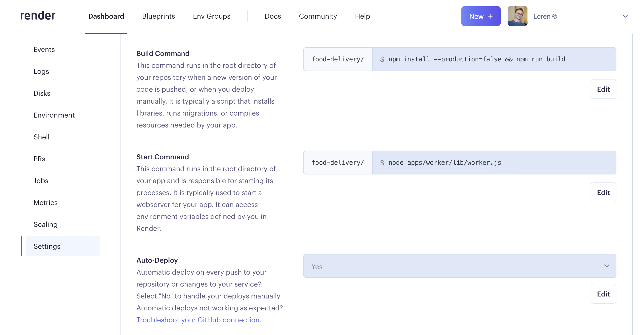644x335 pixels.
Task: Open Env Groups page
Action: coord(211,16)
